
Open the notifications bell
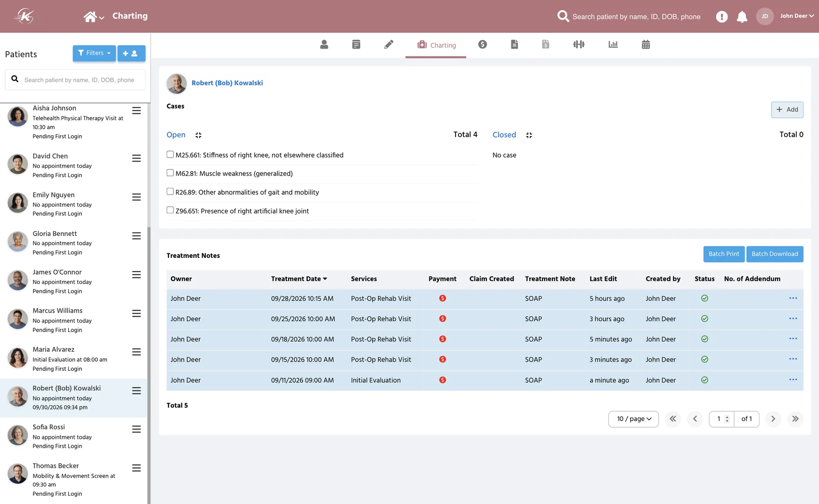[742, 17]
